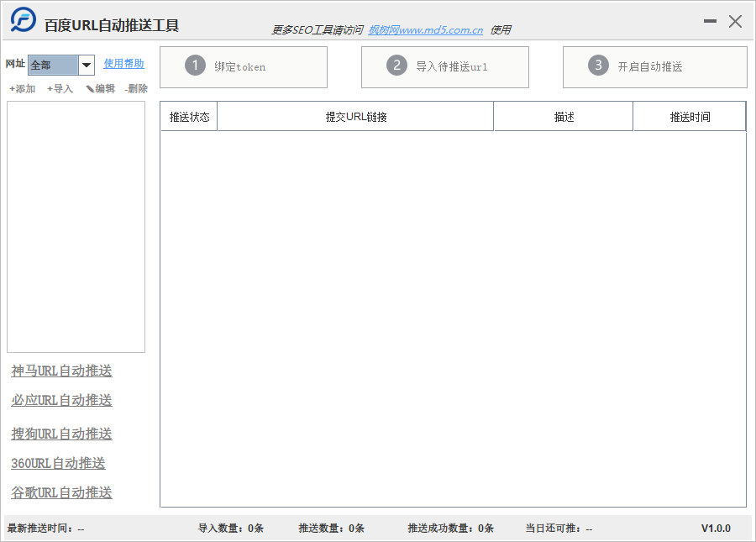Click the 描述 column header
Image resolution: width=756 pixels, height=542 pixels.
point(564,117)
